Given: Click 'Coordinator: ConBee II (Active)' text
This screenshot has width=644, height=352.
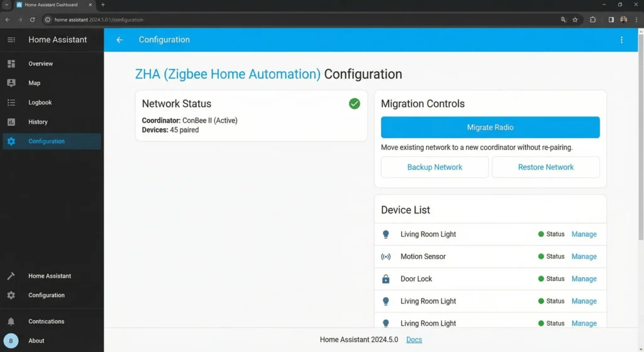Looking at the screenshot, I should tap(189, 120).
